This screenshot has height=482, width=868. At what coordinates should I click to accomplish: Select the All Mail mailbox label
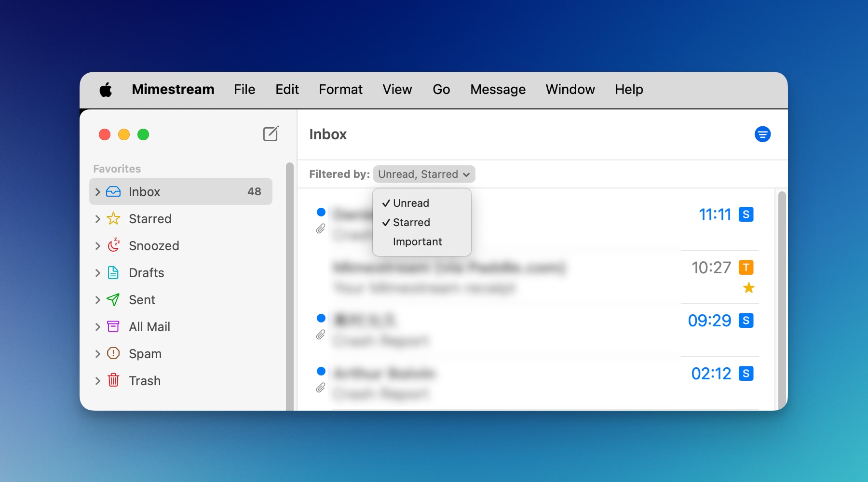(149, 327)
